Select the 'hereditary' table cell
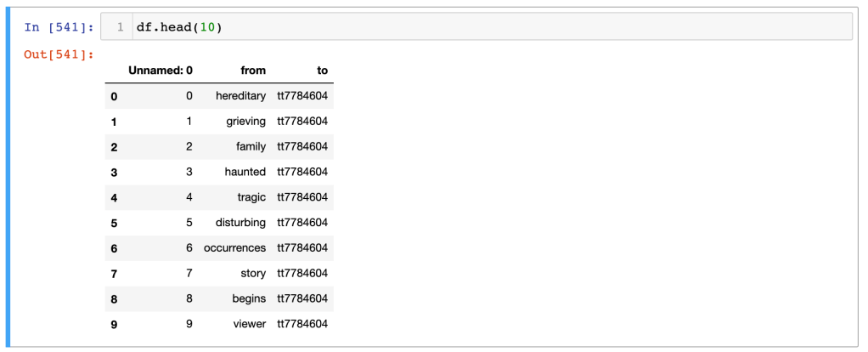This screenshot has height=352, width=868. click(x=240, y=96)
